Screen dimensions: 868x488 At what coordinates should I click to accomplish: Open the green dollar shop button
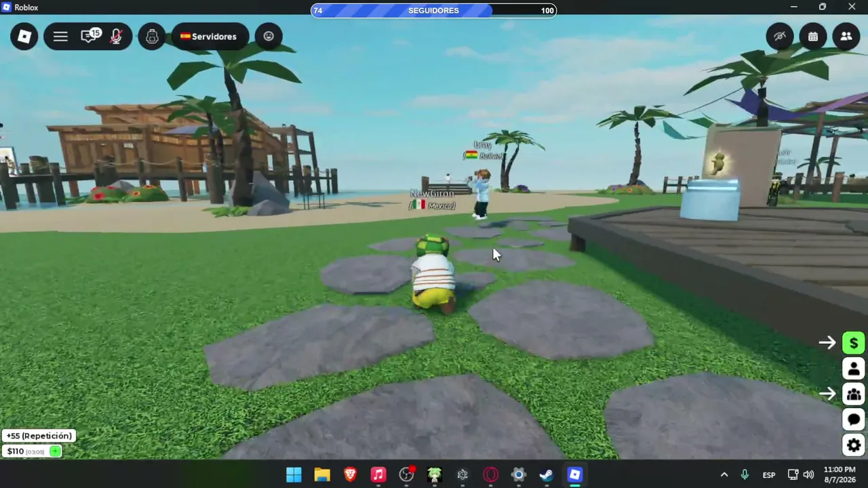854,343
